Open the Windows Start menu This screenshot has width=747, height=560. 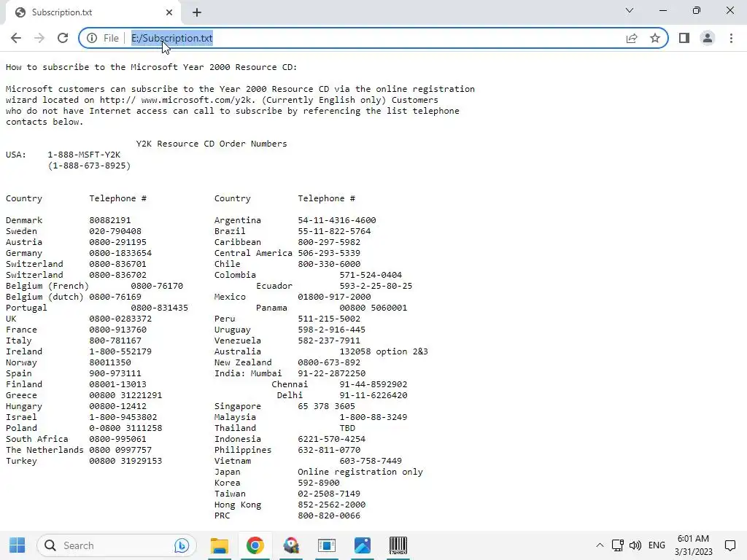click(x=18, y=545)
